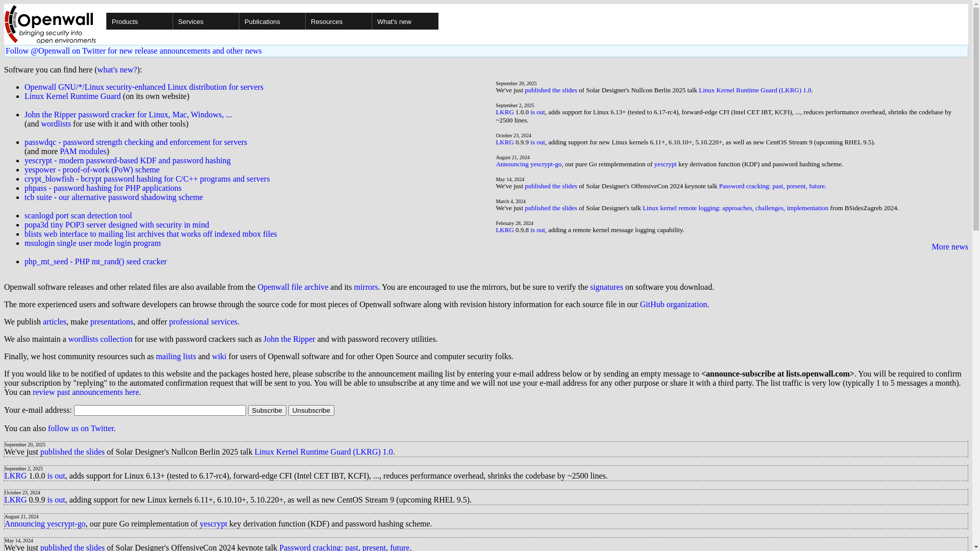
Task: Click the Unsubscribe button
Action: click(x=311, y=410)
